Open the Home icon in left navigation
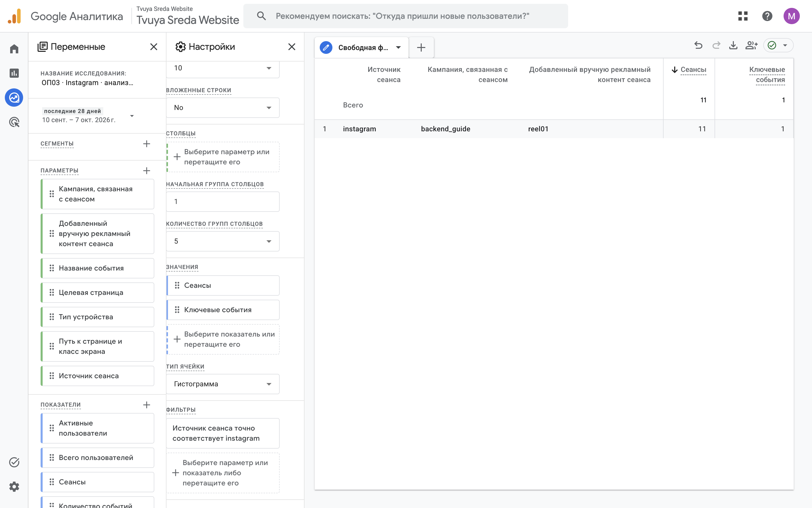 tap(14, 49)
